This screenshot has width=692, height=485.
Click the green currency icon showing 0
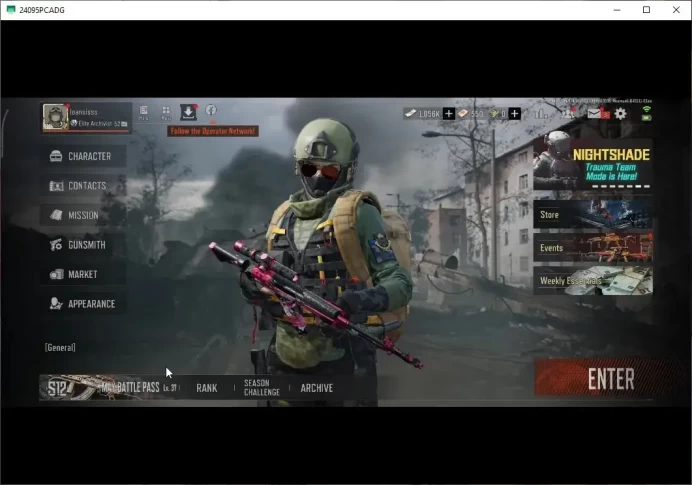coord(493,114)
